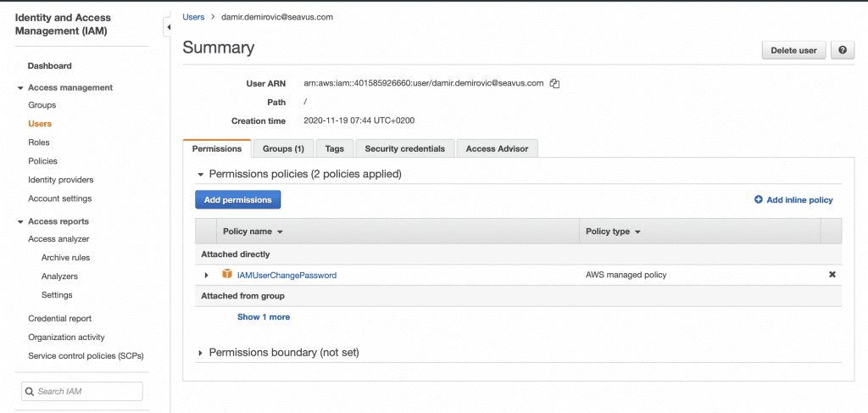Collapse the Access management nav group
The height and width of the screenshot is (413, 868).
tap(20, 87)
